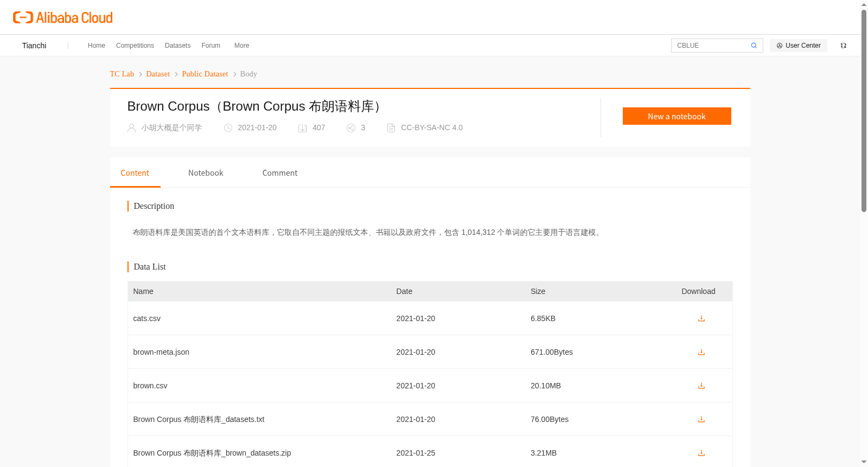The height and width of the screenshot is (467, 868).
Task: Click the Brown Corpus dataset title
Action: 256,106
